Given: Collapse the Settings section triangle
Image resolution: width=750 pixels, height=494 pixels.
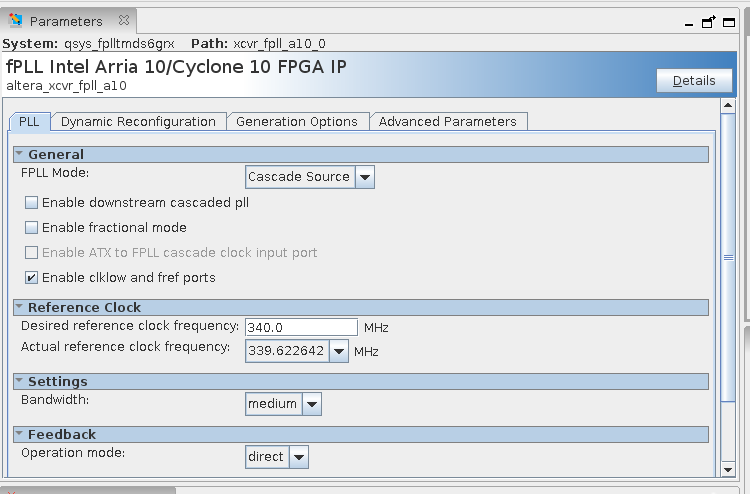Looking at the screenshot, I should click(19, 381).
